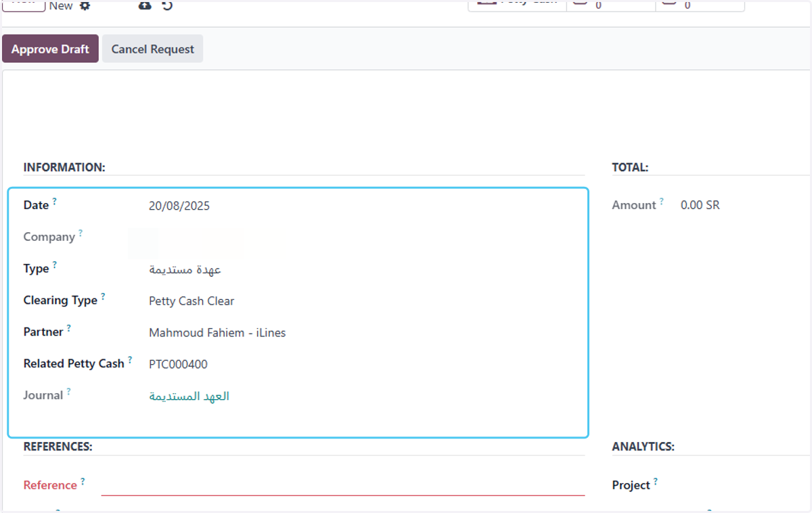This screenshot has width=812, height=513.
Task: Click the Journal field label
Action: click(43, 395)
